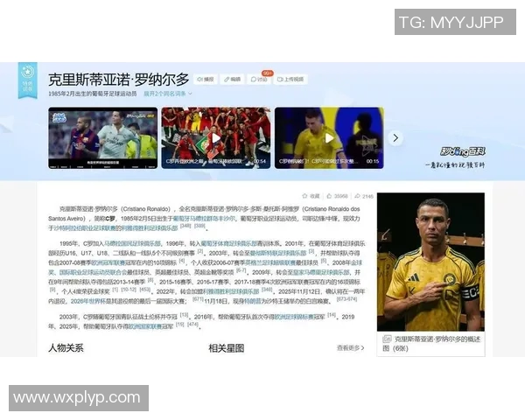
Task: Open the 沙特阿拉伯职业足球联赛 link
Action: pos(85,228)
